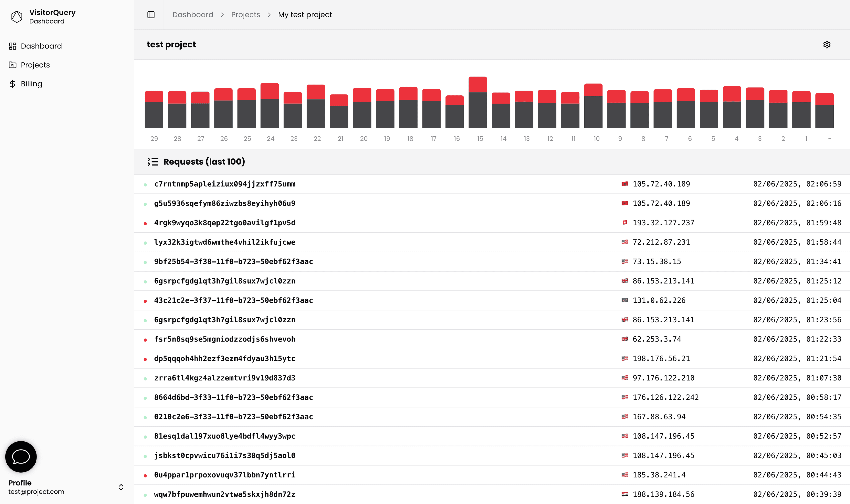Expand the Projects breadcrumb entry
Image resolution: width=850 pixels, height=504 pixels.
click(x=245, y=15)
